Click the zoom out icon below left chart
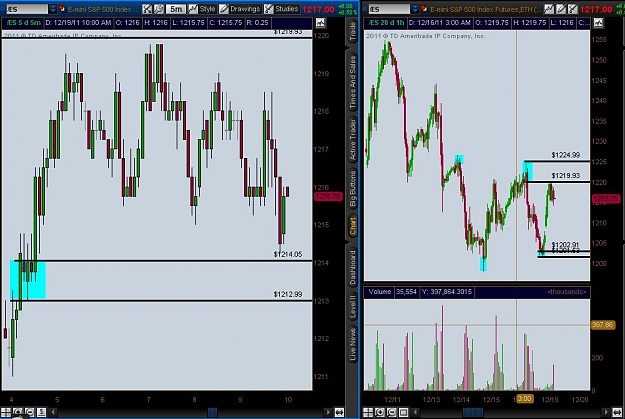 pos(30,412)
